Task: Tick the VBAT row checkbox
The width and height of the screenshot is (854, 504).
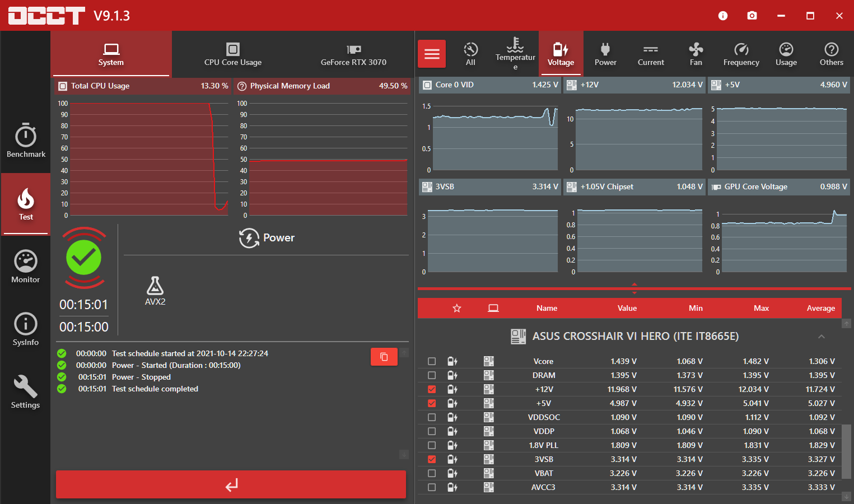Action: point(432,473)
